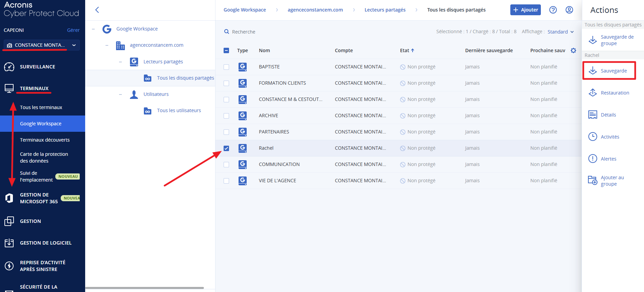The image size is (644, 292).
Task: Check the VIE DE L'AGENCE row checkbox
Action: coord(226,181)
